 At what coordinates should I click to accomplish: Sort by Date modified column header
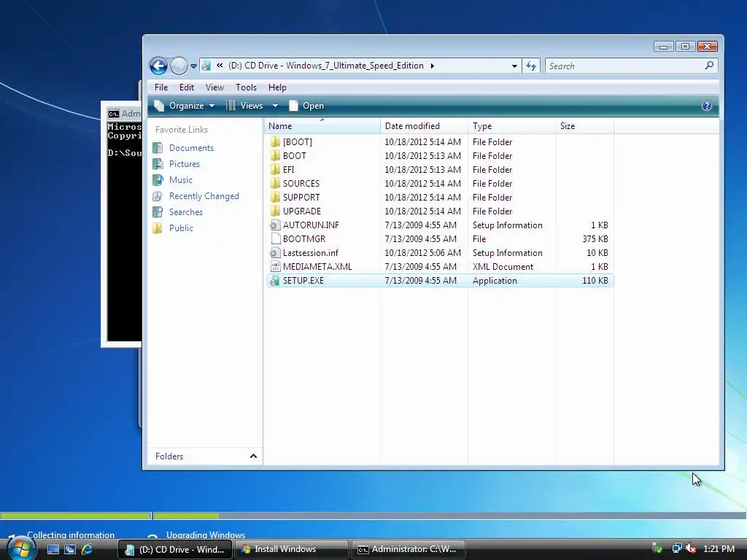coord(424,125)
